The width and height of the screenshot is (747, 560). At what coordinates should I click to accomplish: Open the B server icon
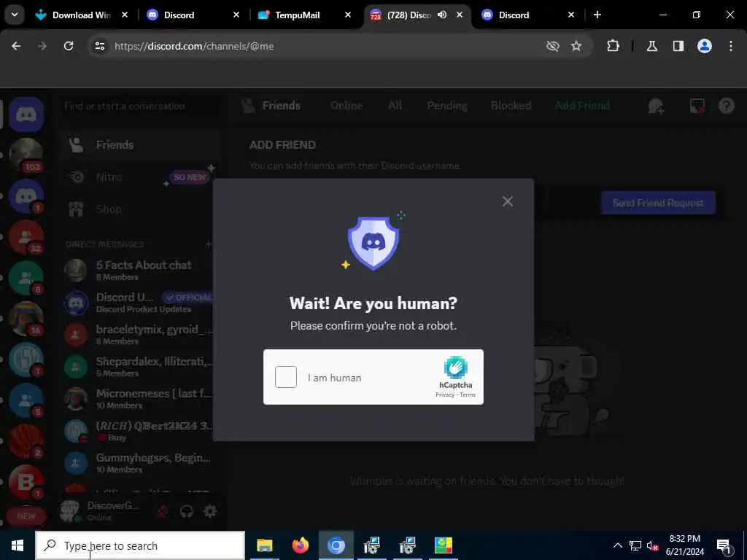(27, 481)
